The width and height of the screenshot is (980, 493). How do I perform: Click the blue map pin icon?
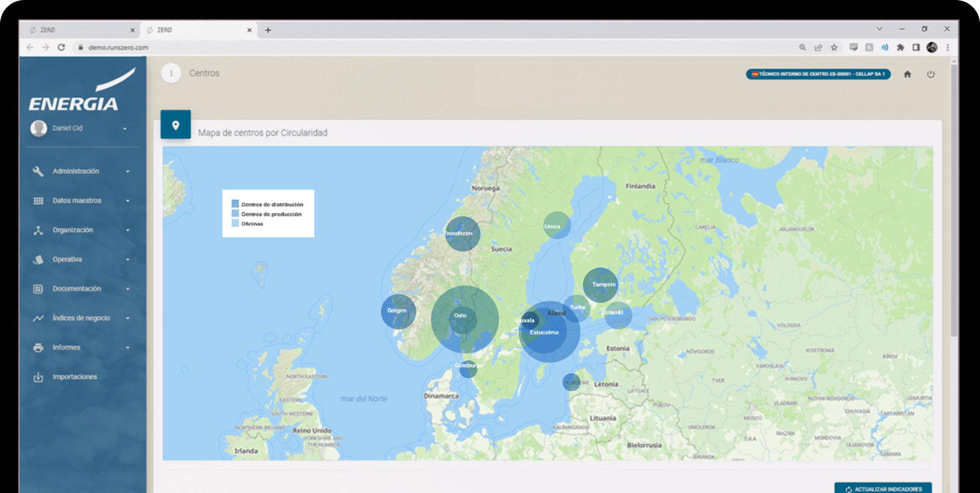[176, 125]
